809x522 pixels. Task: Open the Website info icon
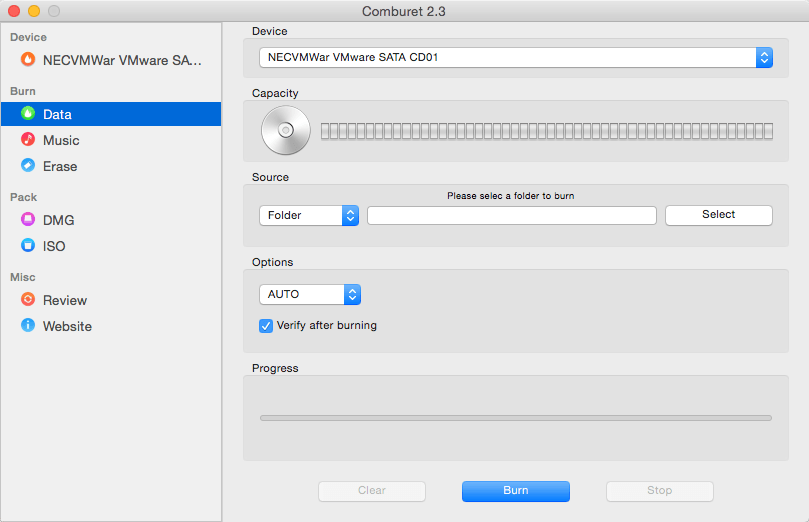coord(28,325)
